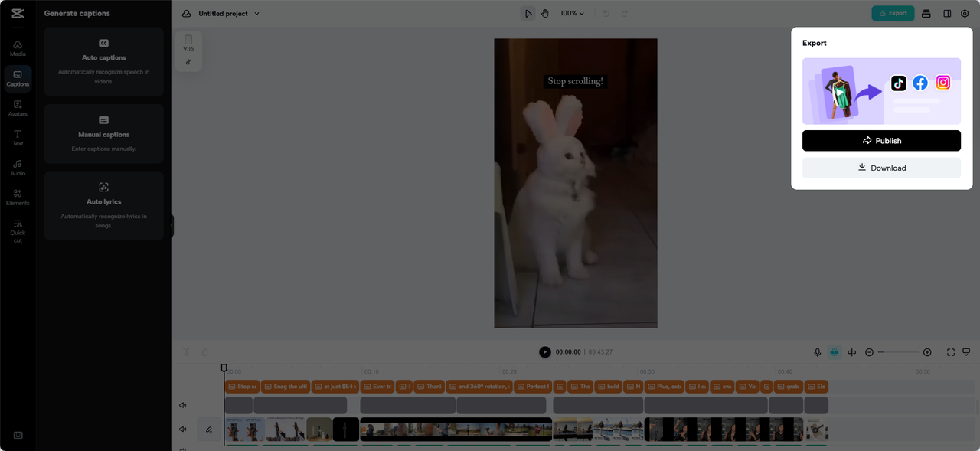Open the Quick cut tool

pyautogui.click(x=18, y=231)
